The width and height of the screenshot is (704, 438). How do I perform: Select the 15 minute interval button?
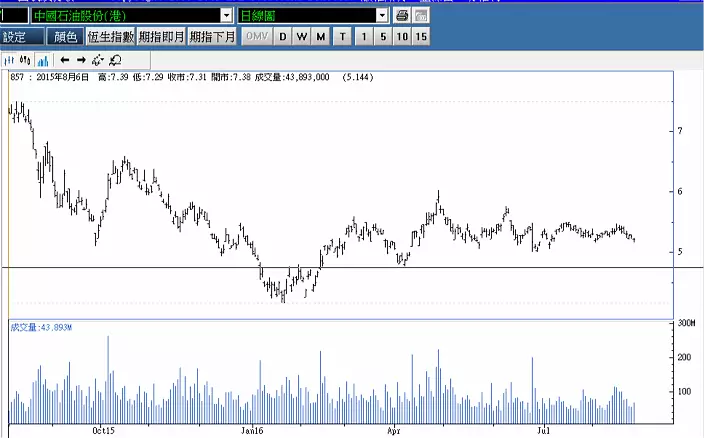pos(421,37)
